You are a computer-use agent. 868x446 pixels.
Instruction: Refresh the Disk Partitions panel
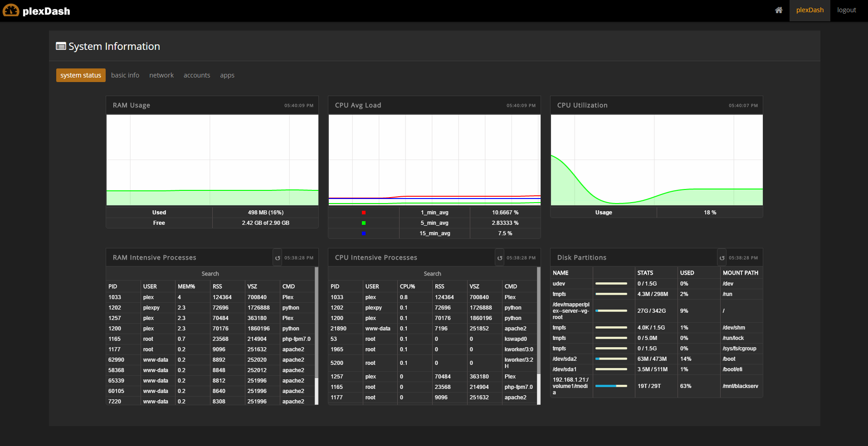coord(722,257)
